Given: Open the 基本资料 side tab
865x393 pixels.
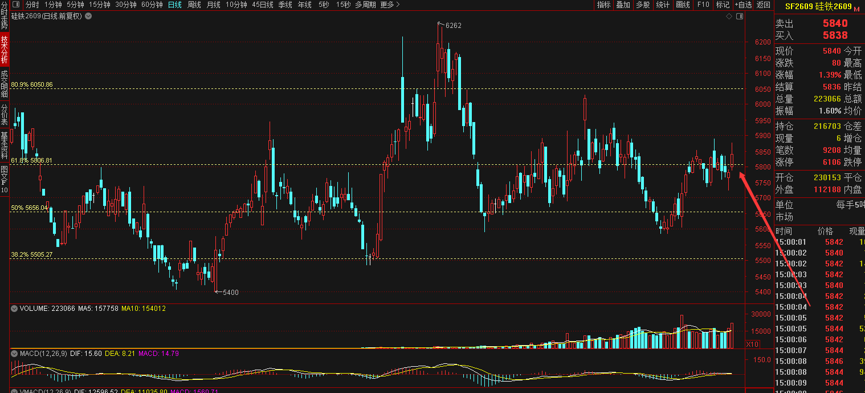Looking at the screenshot, I should 4,145.
